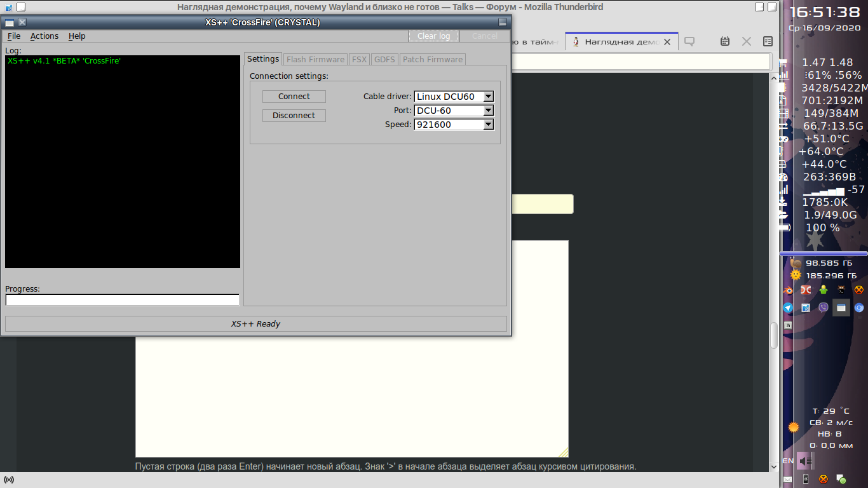Screen dimensions: 868x488
Task: Click the mail envelope tray icon
Action: (788, 479)
